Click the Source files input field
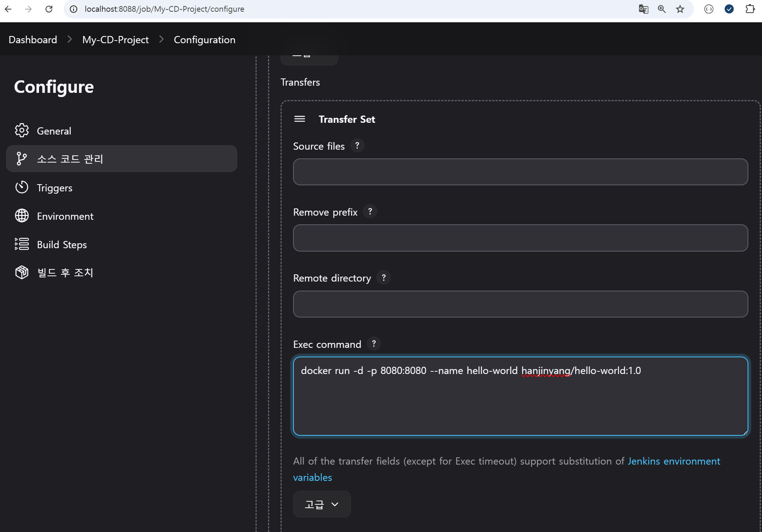762x532 pixels. pos(520,172)
